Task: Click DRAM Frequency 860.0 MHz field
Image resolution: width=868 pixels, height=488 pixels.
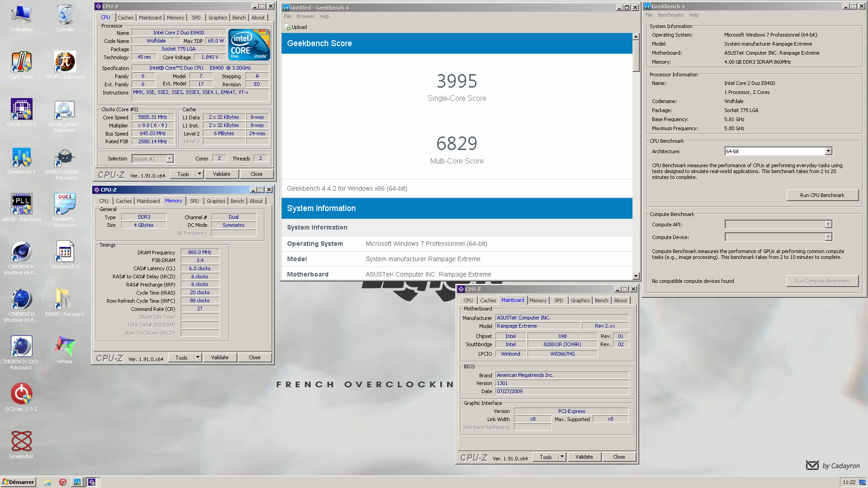Action: 200,252
